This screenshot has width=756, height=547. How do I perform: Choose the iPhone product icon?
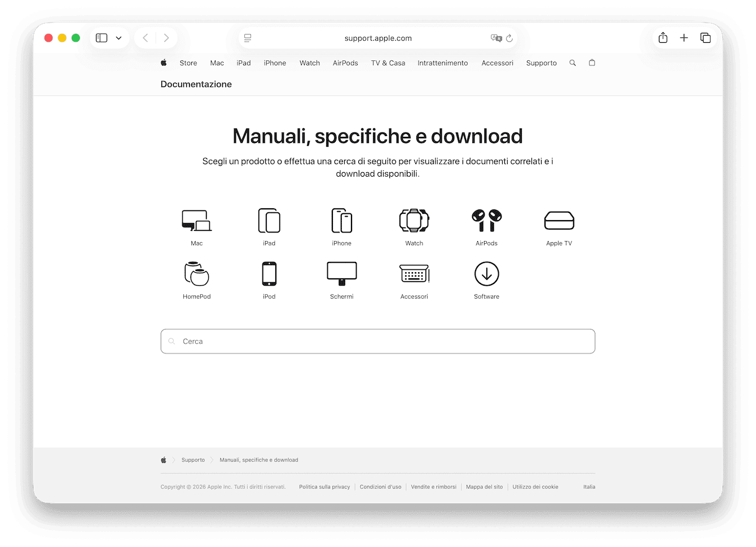(342, 220)
